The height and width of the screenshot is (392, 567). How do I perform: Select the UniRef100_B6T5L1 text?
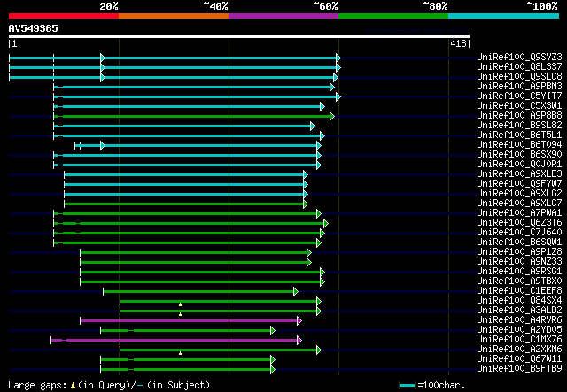click(x=519, y=135)
